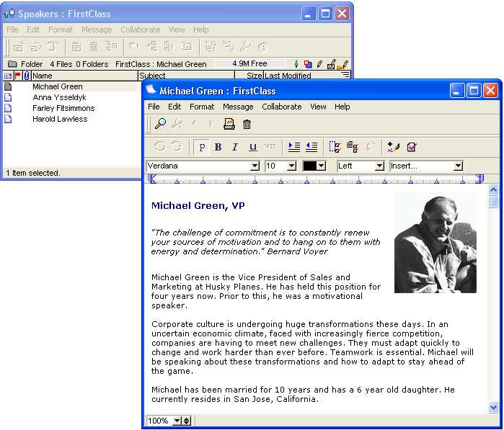The height and width of the screenshot is (430, 504).
Task: Open the Verdana font dropdown
Action: pyautogui.click(x=254, y=166)
